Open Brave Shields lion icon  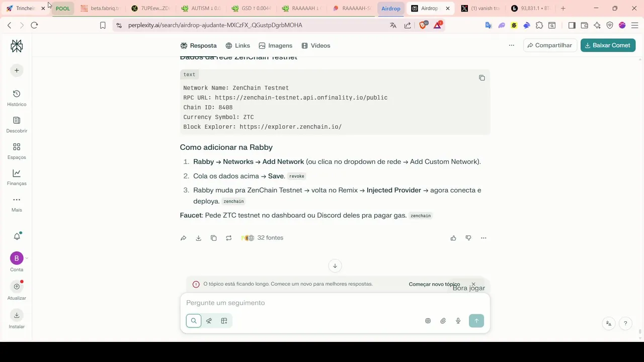423,25
